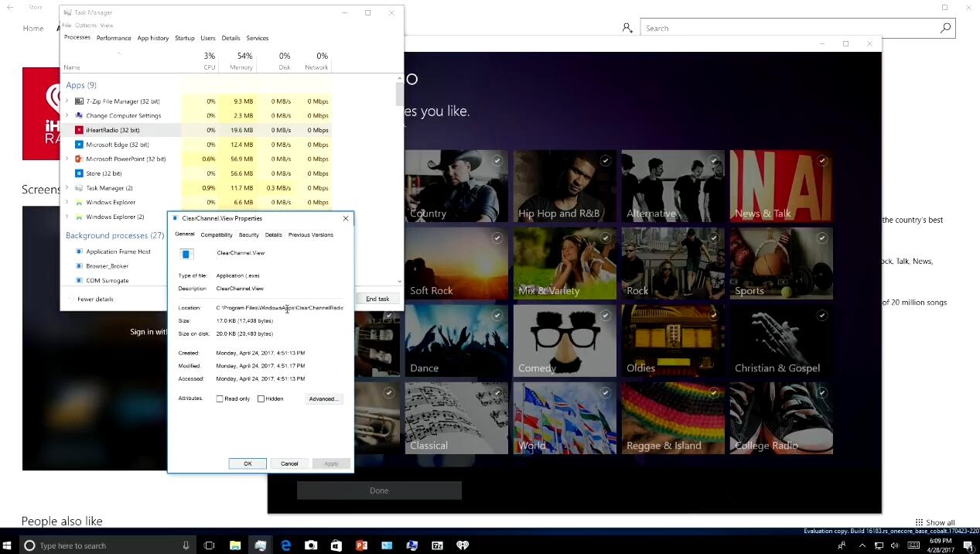Image resolution: width=980 pixels, height=554 pixels.
Task: Click the Store user account icon
Action: (627, 29)
